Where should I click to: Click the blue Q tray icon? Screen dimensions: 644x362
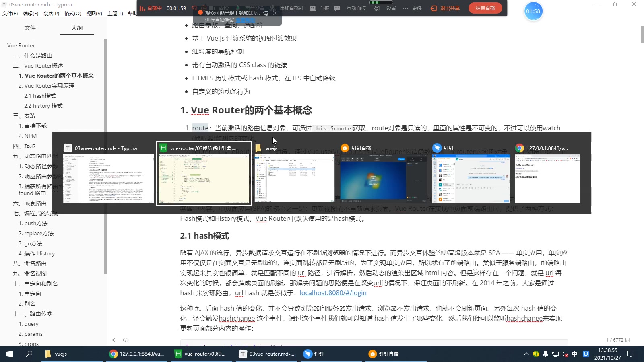(586, 354)
